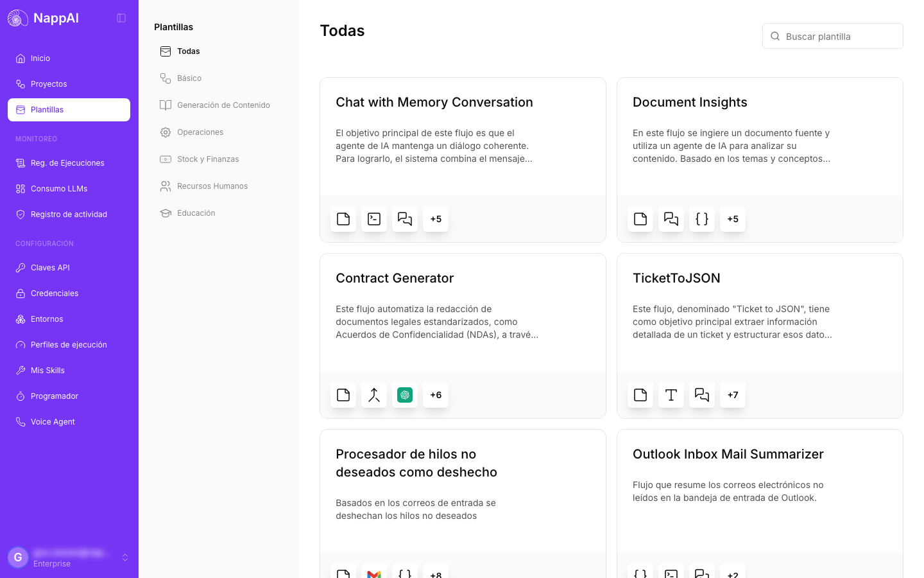This screenshot has width=924, height=578.
Task: Open Claves API settings
Action: tap(69, 268)
